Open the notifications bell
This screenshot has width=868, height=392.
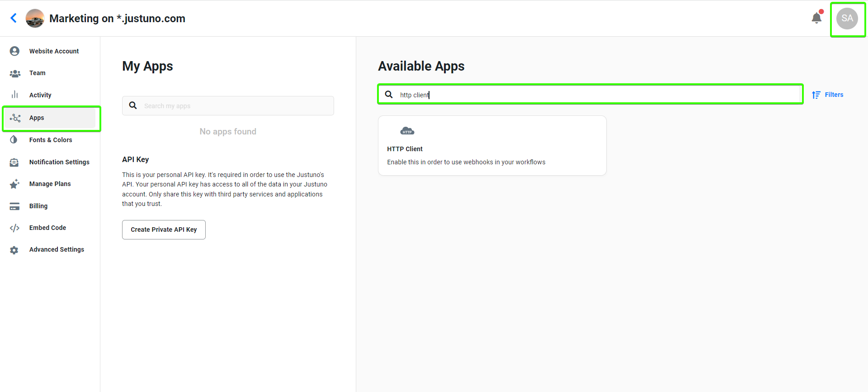click(x=816, y=18)
